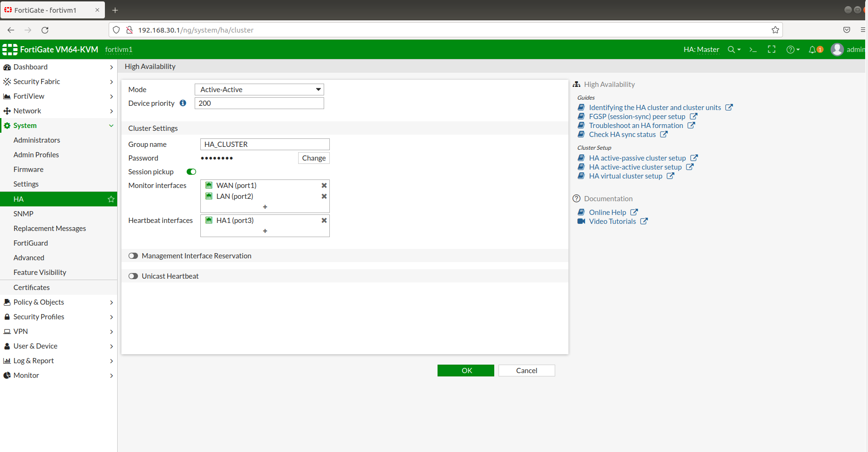This screenshot has height=452, width=868.
Task: Click the Device priority input field
Action: tap(259, 103)
